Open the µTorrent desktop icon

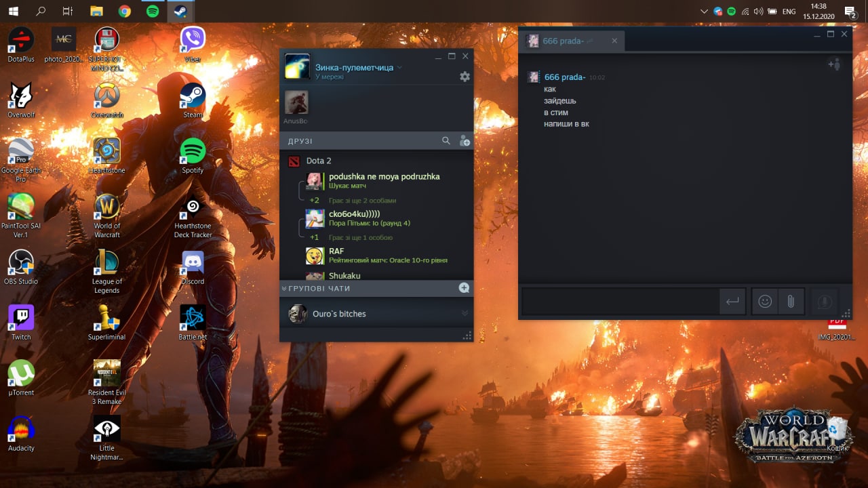pyautogui.click(x=21, y=378)
